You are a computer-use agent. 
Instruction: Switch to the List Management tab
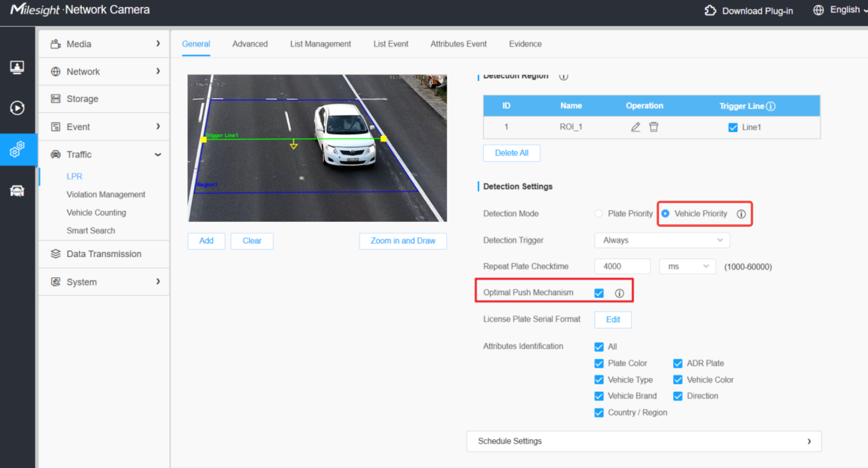pyautogui.click(x=320, y=44)
